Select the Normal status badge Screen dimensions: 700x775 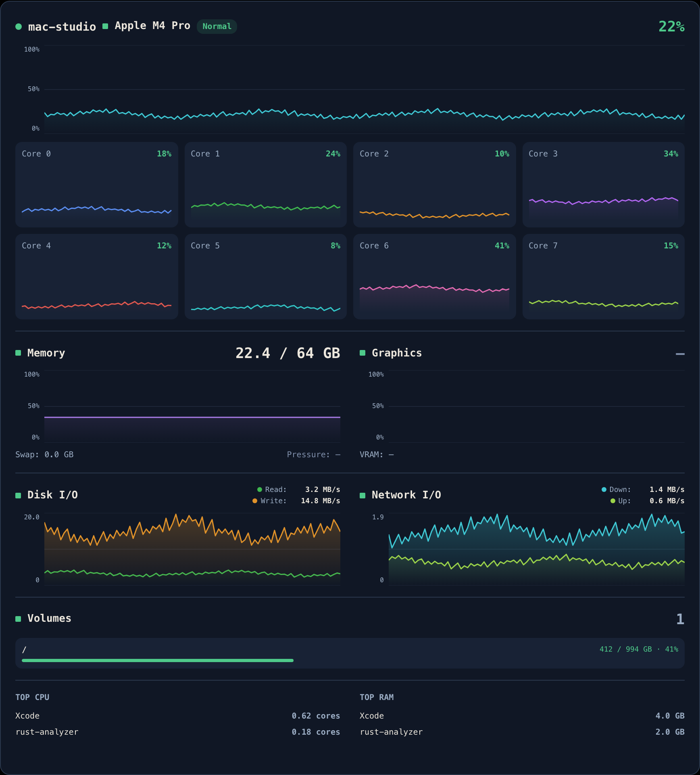coord(217,26)
